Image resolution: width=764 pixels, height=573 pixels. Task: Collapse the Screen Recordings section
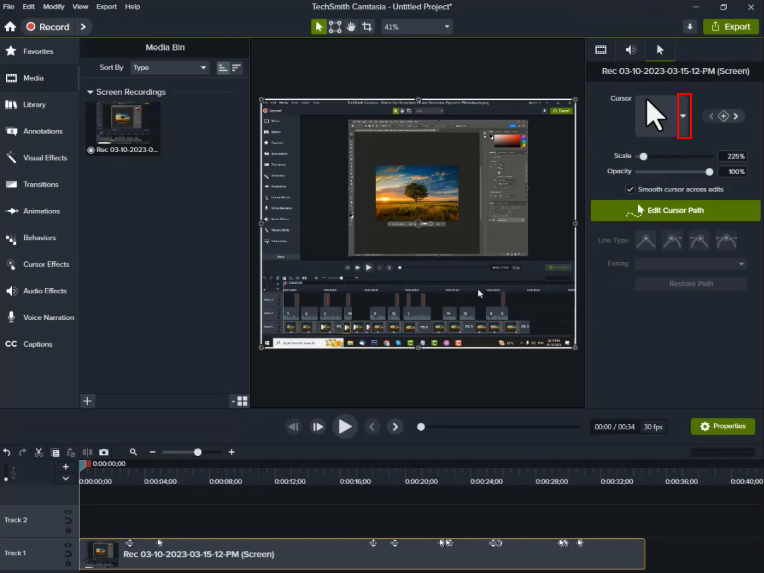click(x=90, y=92)
